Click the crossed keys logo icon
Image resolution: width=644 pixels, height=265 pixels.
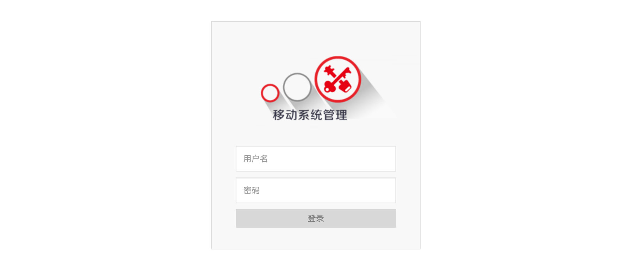click(338, 79)
